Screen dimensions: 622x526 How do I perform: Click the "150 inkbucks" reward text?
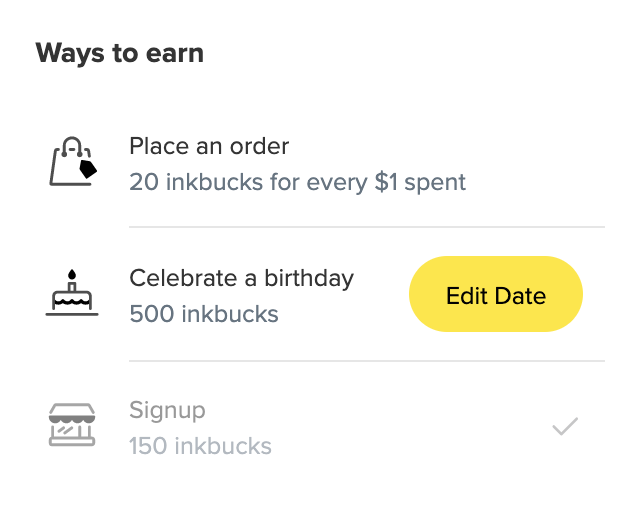tap(200, 445)
